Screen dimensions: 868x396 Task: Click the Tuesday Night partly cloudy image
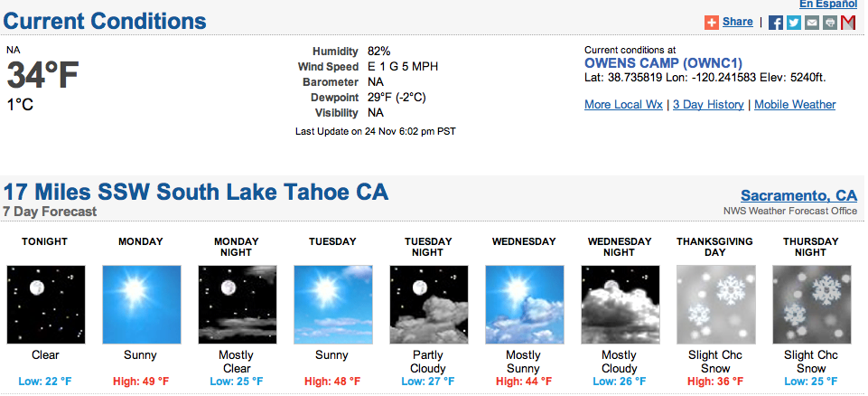[x=429, y=305]
